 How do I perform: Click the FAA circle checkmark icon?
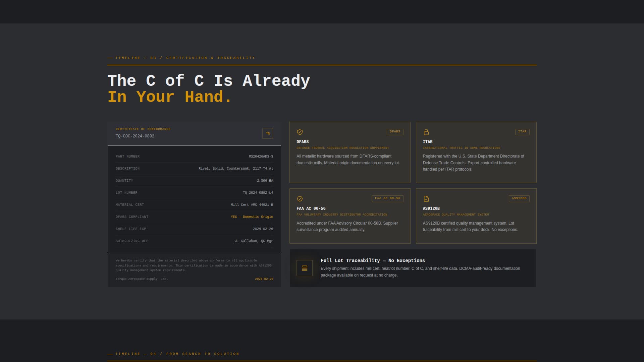(300, 199)
